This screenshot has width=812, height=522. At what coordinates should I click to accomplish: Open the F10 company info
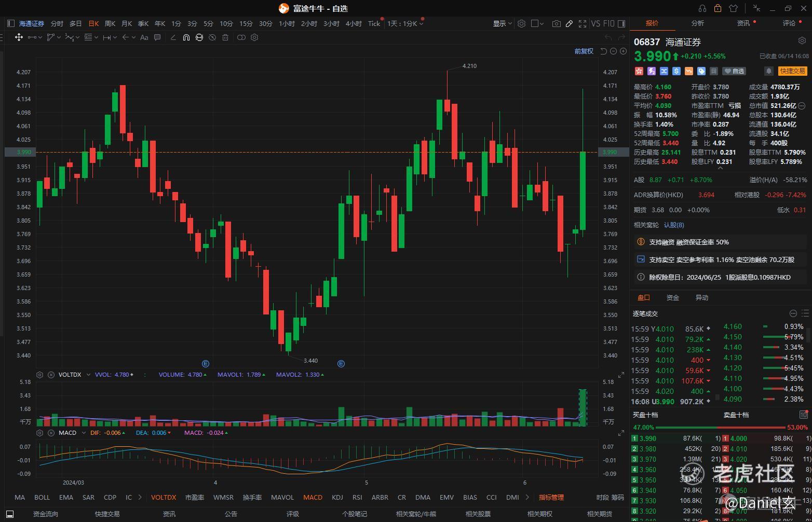click(x=609, y=23)
